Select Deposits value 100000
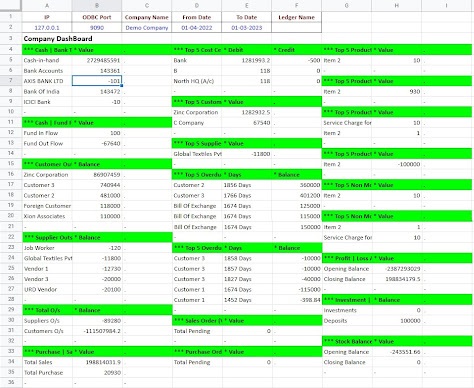This screenshot has height=388, width=474. (397, 321)
